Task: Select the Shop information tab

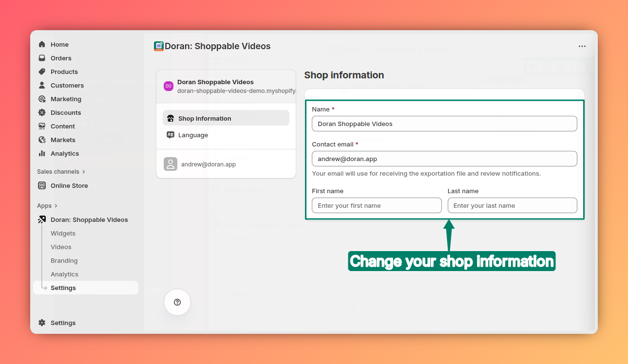Action: [x=226, y=118]
